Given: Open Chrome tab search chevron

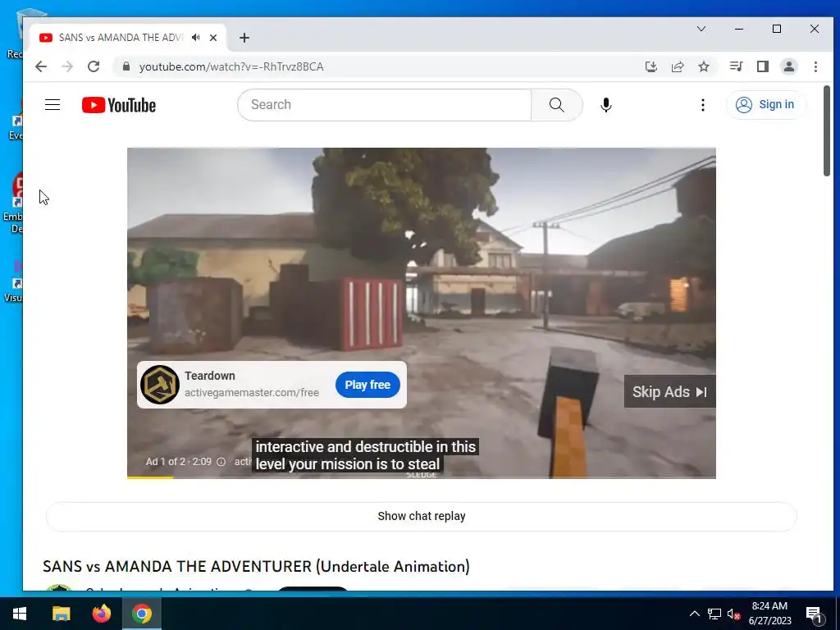Looking at the screenshot, I should pyautogui.click(x=701, y=29).
